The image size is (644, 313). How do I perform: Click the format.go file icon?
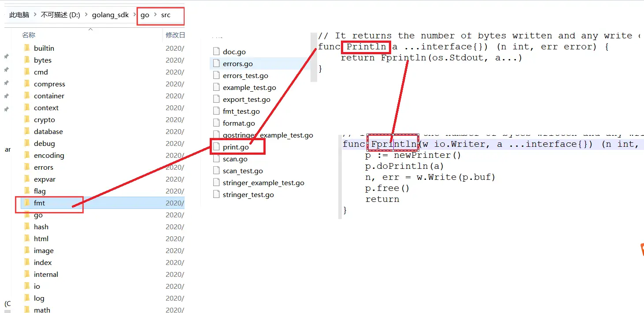(x=216, y=123)
